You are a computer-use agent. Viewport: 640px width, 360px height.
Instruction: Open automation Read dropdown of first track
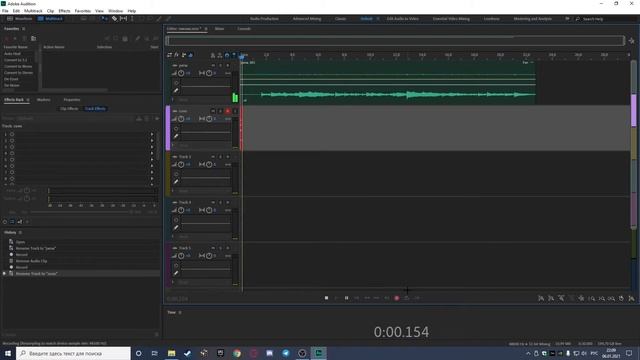[x=204, y=100]
